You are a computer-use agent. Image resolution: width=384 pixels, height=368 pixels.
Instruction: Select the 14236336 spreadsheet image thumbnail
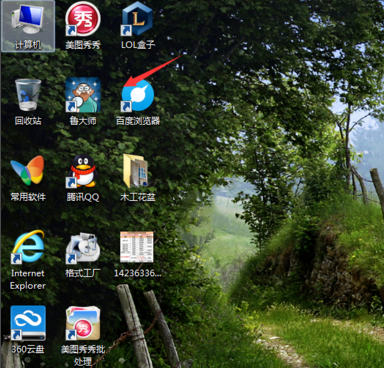(137, 247)
